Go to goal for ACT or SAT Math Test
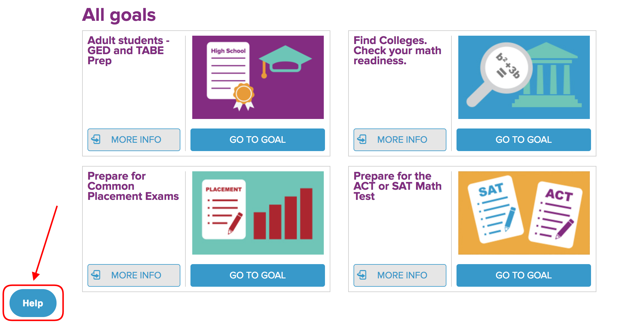 524,275
